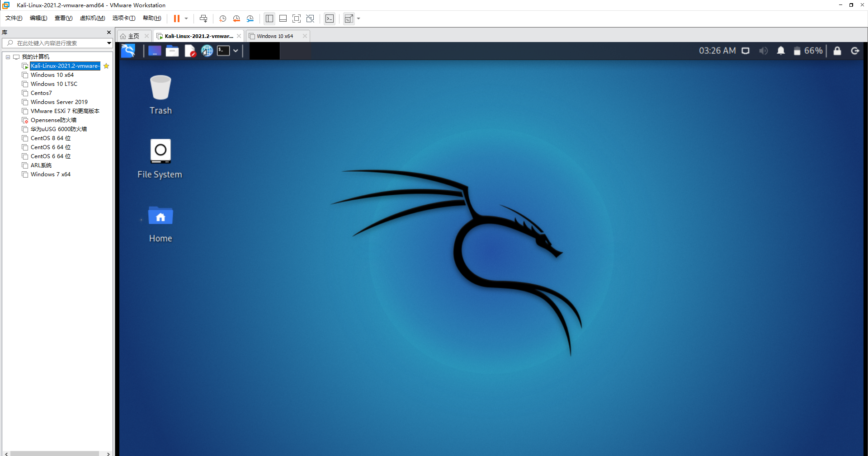Open the Kali applications menu dragon icon
Image resolution: width=868 pixels, height=456 pixels.
(128, 51)
